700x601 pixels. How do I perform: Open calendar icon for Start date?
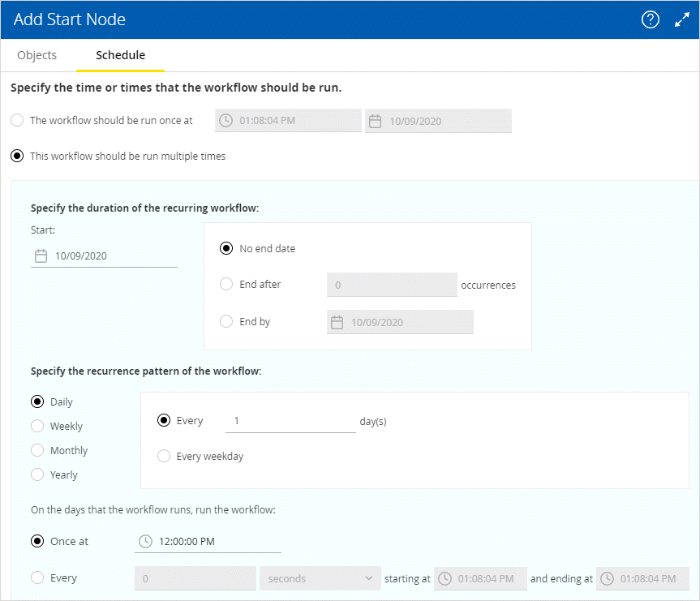[41, 255]
